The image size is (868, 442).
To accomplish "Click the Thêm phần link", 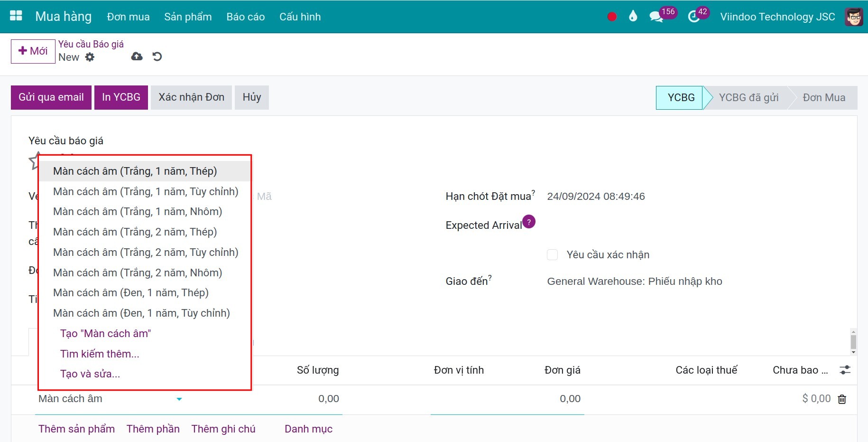I will 153,429.
